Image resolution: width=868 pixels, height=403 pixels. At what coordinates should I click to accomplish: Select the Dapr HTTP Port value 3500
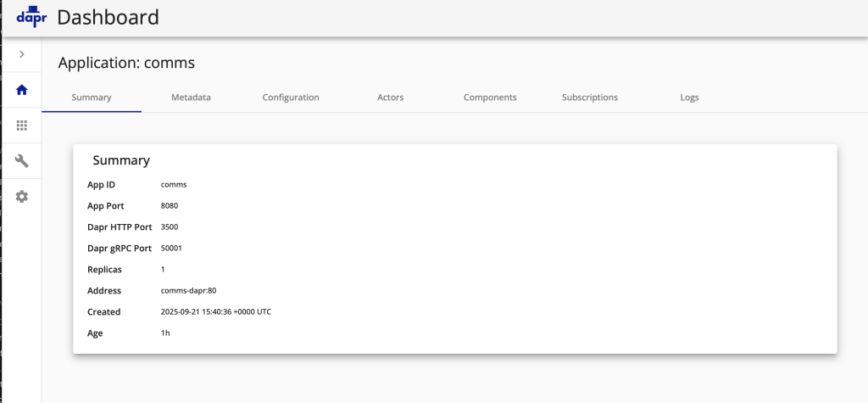(170, 227)
